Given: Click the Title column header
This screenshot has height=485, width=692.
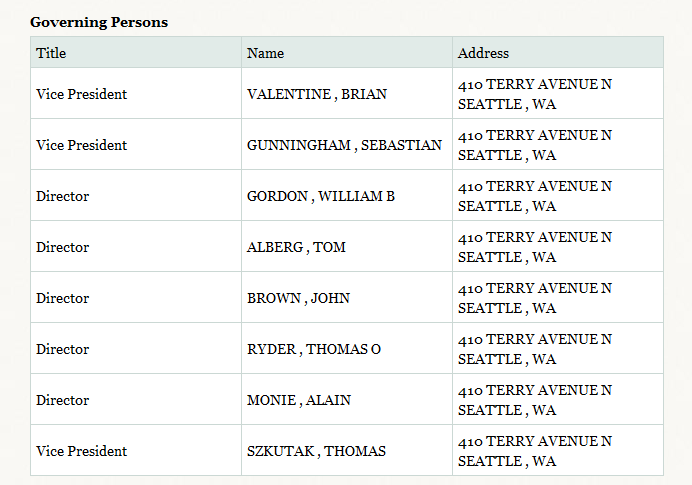Looking at the screenshot, I should [51, 53].
